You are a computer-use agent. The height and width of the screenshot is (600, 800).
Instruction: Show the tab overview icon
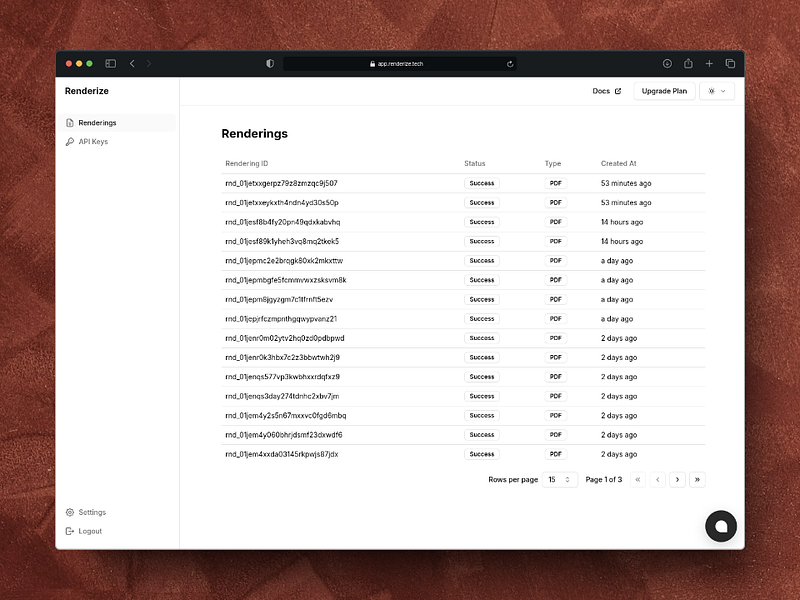click(730, 64)
